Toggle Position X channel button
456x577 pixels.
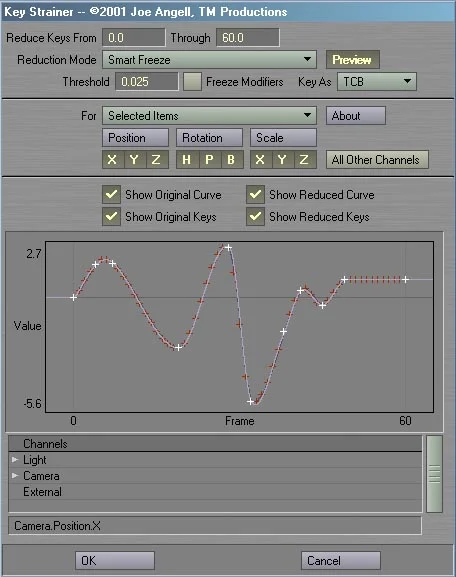coord(113,160)
